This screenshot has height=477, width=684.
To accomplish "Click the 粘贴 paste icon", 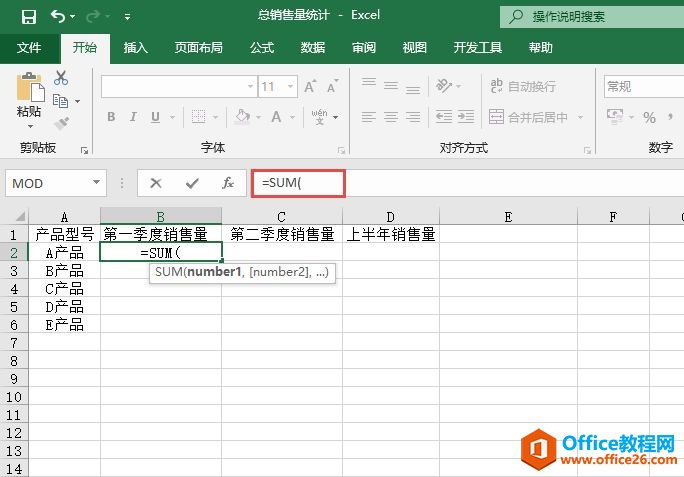I will (x=30, y=87).
